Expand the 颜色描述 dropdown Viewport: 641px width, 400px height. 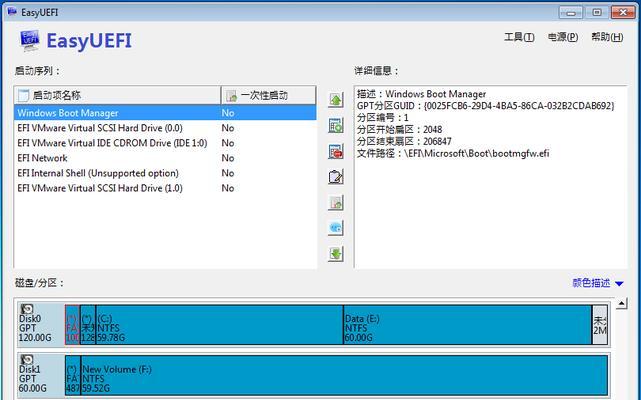click(598, 283)
